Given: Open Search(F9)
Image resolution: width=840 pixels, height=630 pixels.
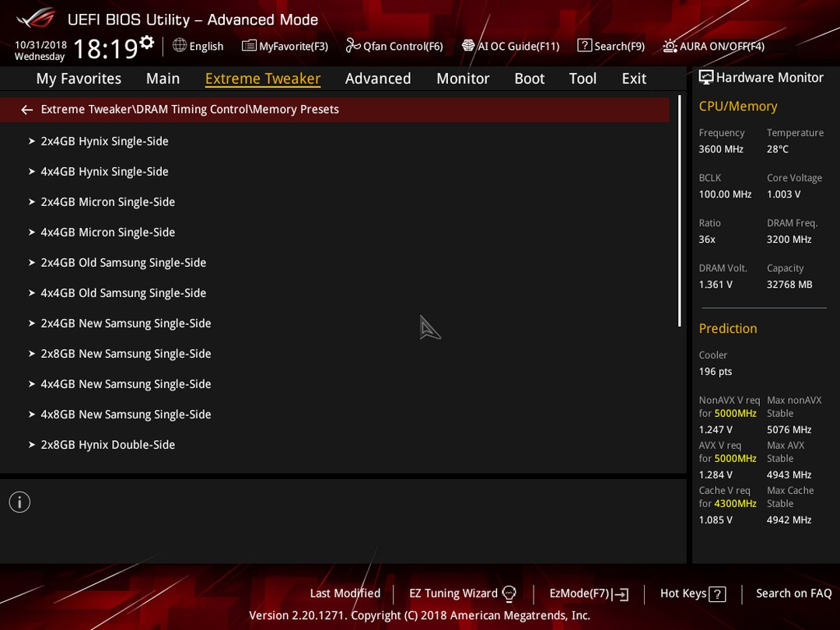Looking at the screenshot, I should click(x=611, y=46).
